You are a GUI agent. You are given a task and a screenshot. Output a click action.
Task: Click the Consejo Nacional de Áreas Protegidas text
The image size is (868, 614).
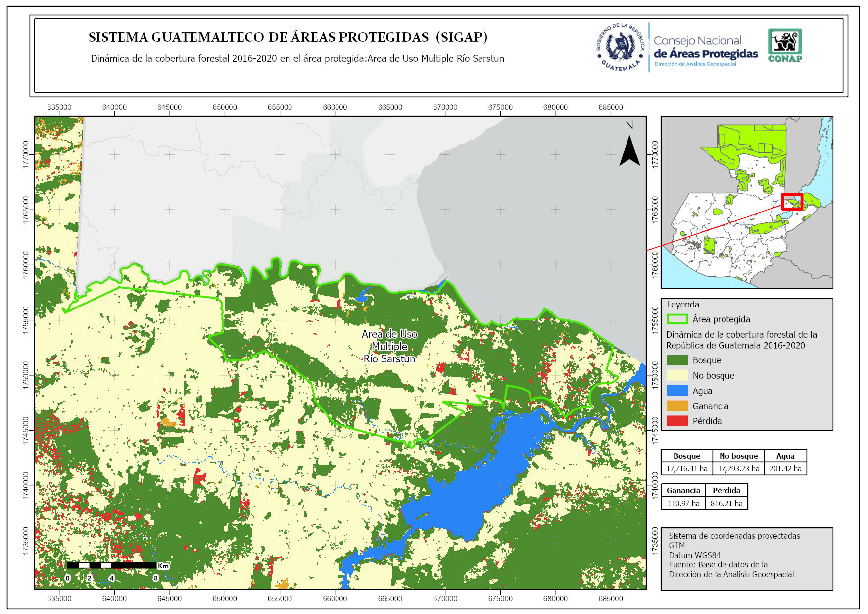[x=705, y=48]
